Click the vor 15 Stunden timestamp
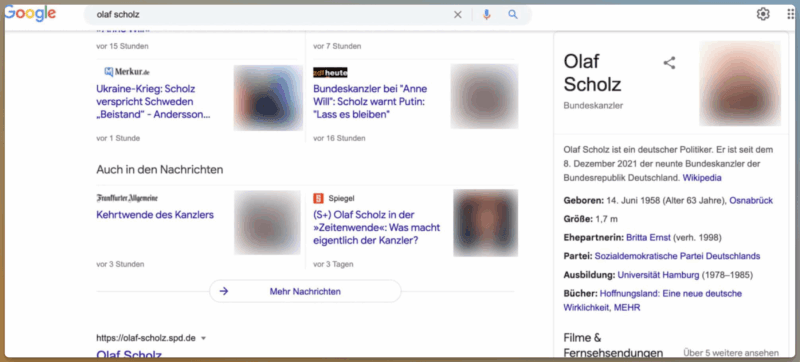 [122, 46]
